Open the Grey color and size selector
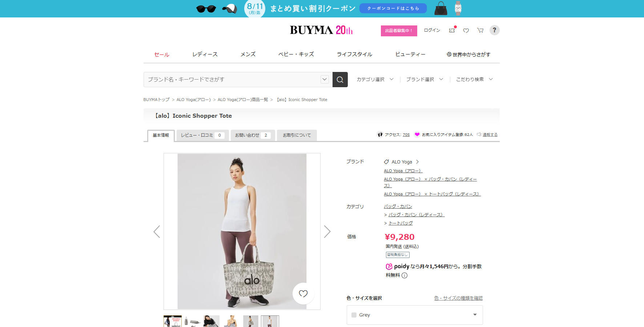The height and width of the screenshot is (327, 644). coord(415,315)
